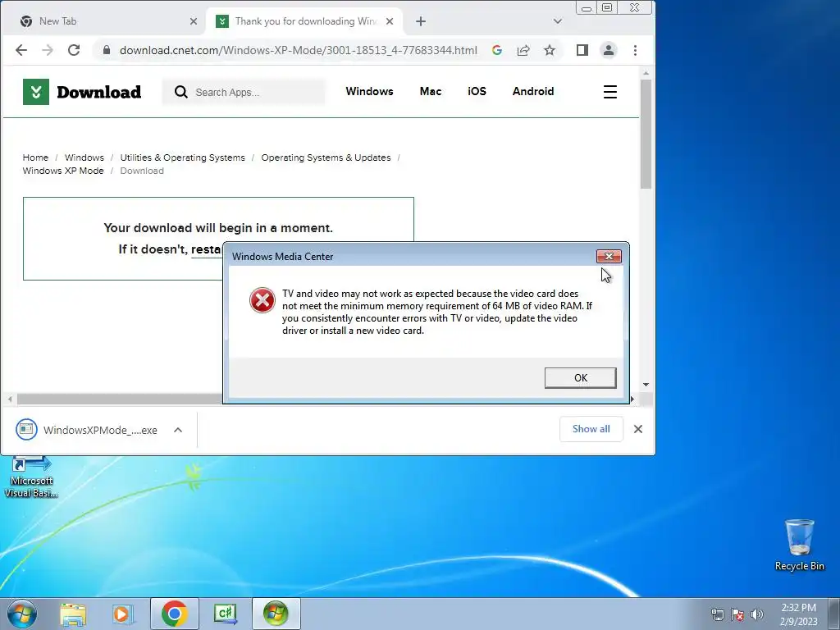Viewport: 840px width, 630px height.
Task: Click the Chrome taskbar icon
Action: (x=174, y=614)
